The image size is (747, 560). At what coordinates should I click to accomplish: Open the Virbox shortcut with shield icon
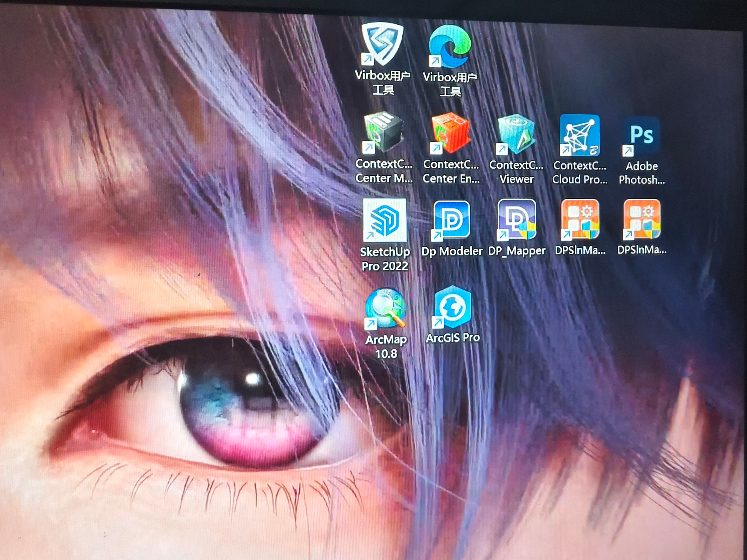(382, 44)
